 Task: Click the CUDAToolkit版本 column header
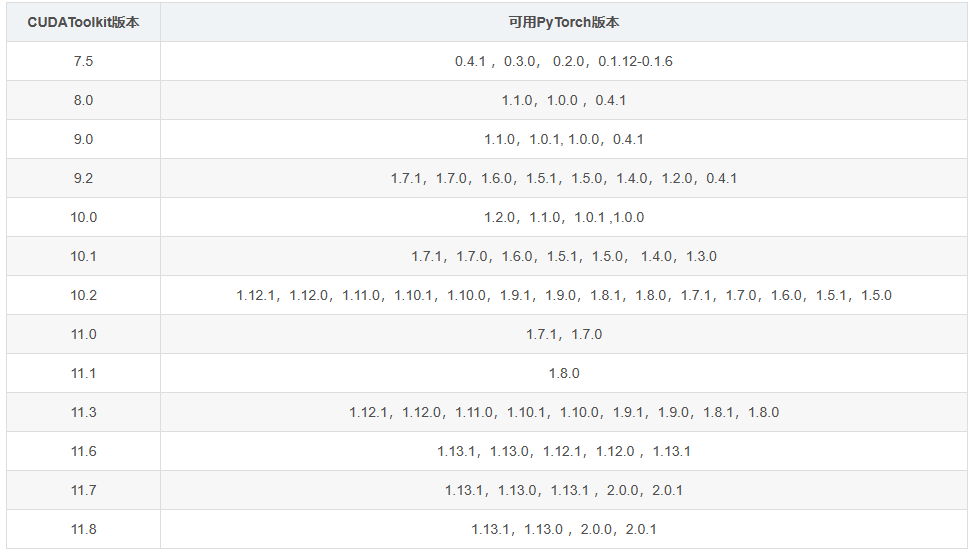click(x=83, y=22)
